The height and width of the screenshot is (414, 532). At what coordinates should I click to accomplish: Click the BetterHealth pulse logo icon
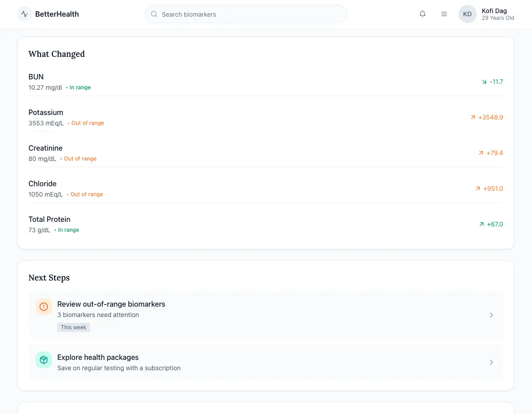click(24, 14)
